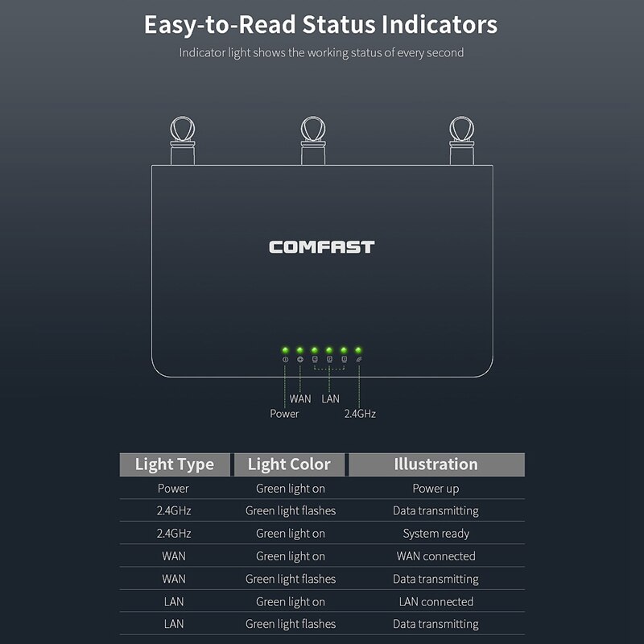The width and height of the screenshot is (644, 644).
Task: Click the Easy-to-Read Status Indicators heading
Action: pyautogui.click(x=320, y=25)
